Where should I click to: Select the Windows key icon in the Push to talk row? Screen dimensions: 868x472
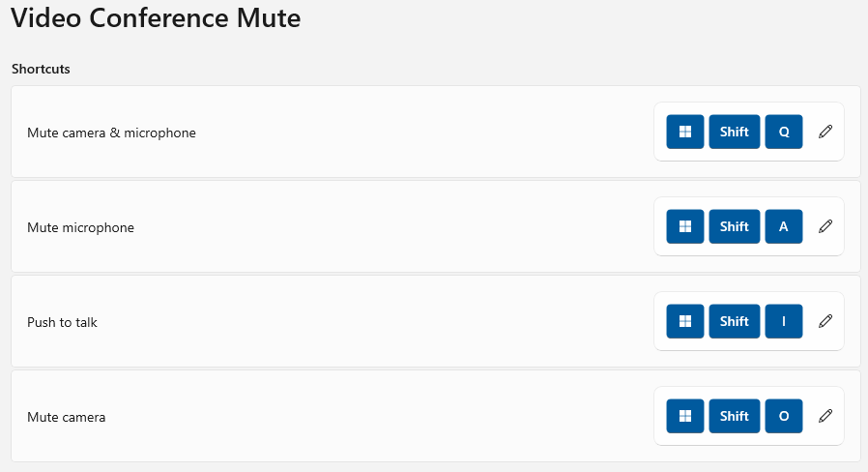pos(685,321)
